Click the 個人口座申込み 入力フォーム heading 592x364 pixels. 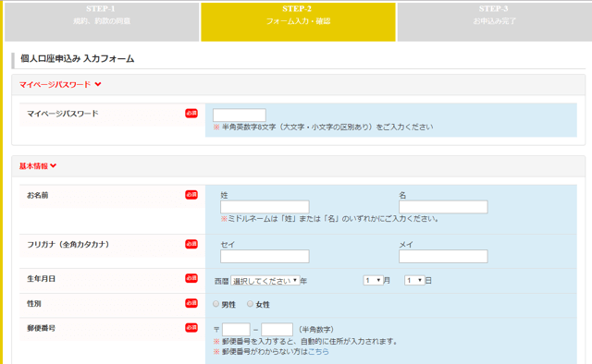tap(78, 59)
